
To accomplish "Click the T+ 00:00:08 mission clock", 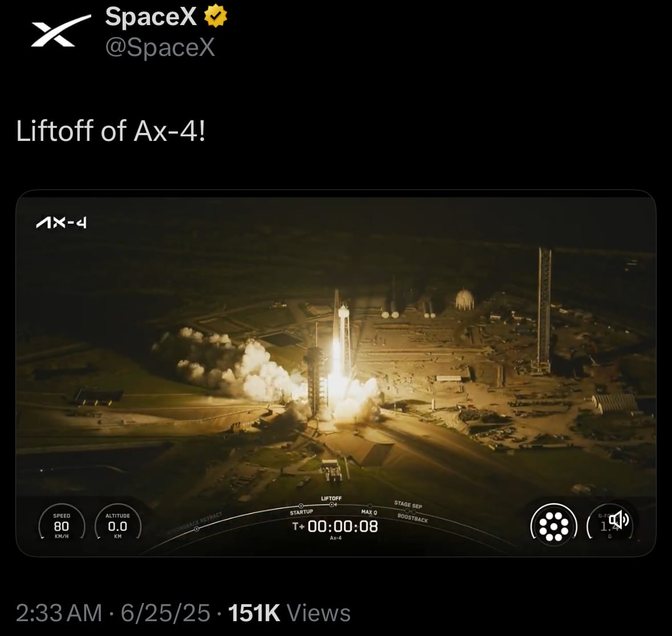I will point(335,526).
